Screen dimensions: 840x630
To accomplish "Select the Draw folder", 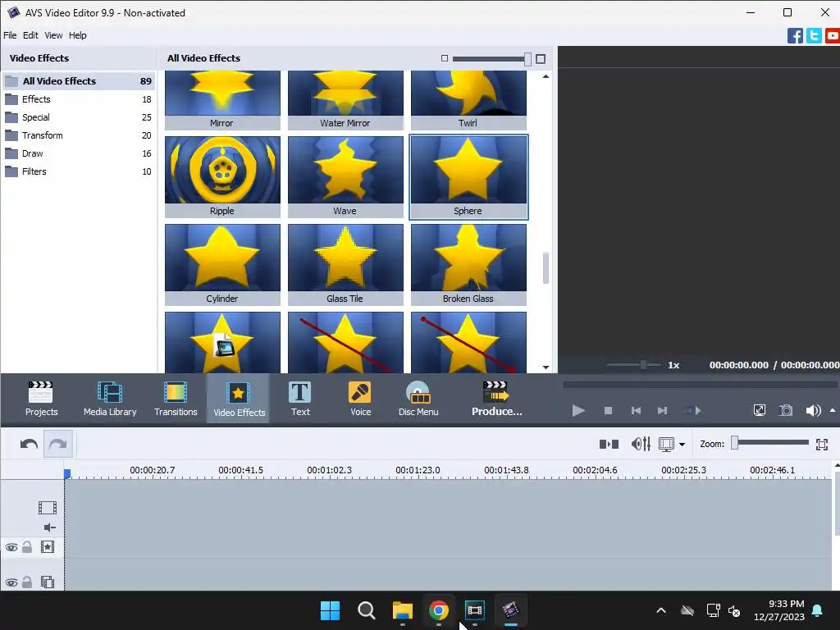I will [78, 153].
